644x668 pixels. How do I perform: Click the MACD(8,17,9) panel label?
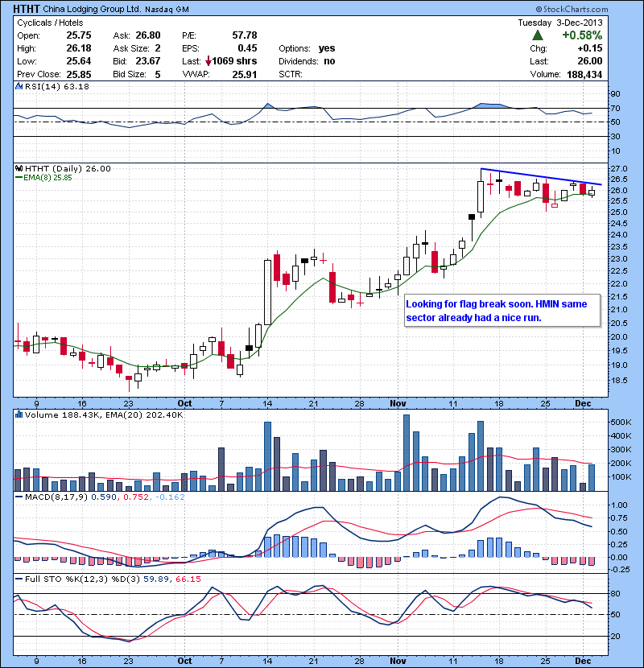coord(56,497)
